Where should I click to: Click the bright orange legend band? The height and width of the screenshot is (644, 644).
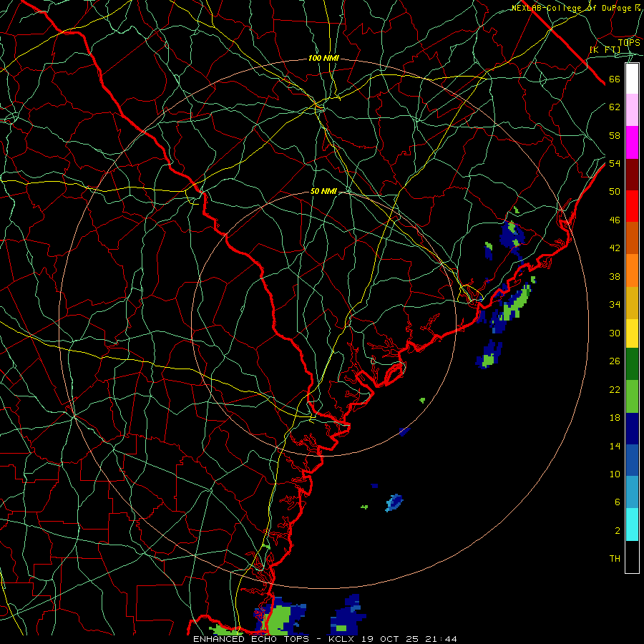[632, 270]
